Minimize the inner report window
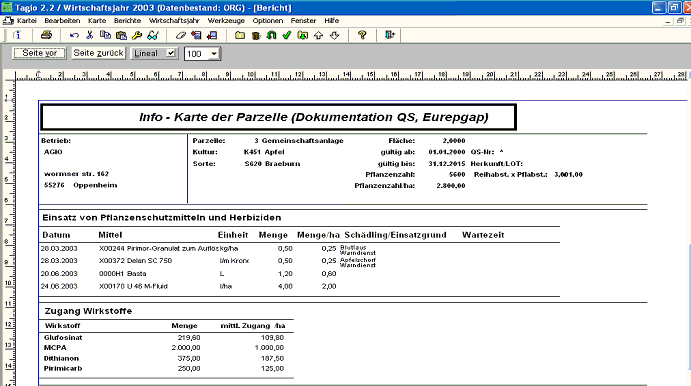The image size is (691, 386). [669, 21]
